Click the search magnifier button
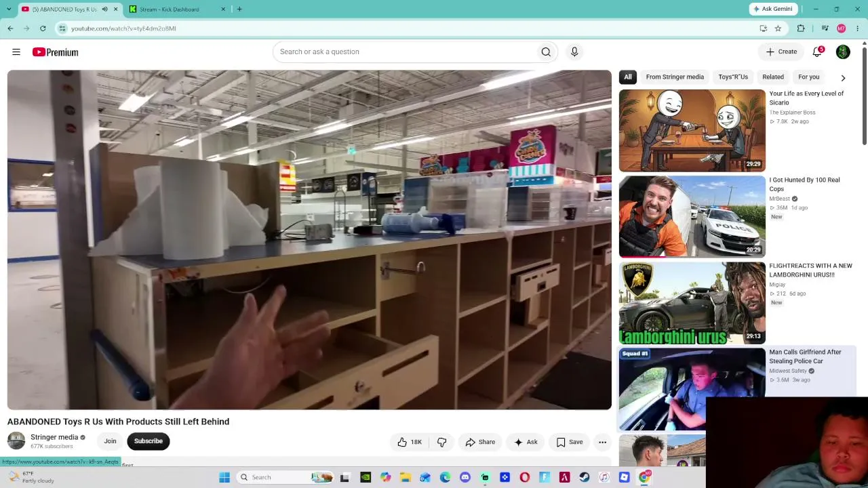868x488 pixels. [546, 52]
